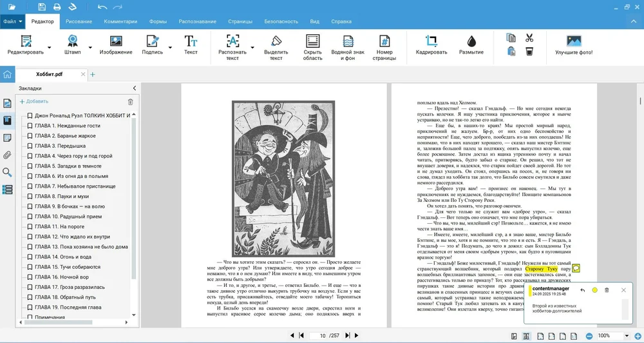Select the Кадрировать crop tool

[431, 45]
